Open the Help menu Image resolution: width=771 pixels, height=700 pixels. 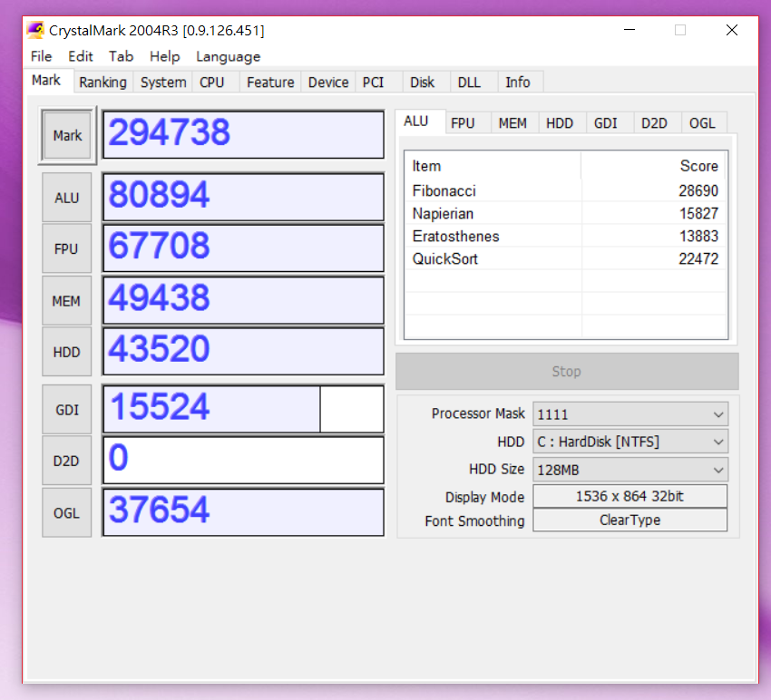pos(165,56)
